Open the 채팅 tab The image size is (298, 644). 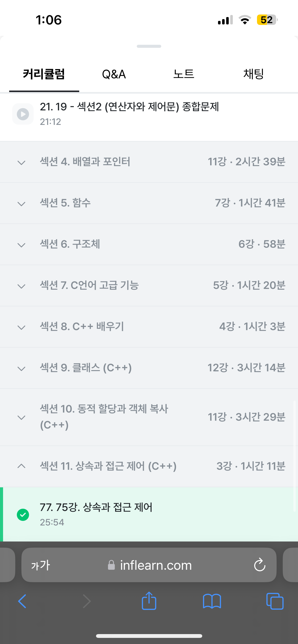(x=253, y=74)
